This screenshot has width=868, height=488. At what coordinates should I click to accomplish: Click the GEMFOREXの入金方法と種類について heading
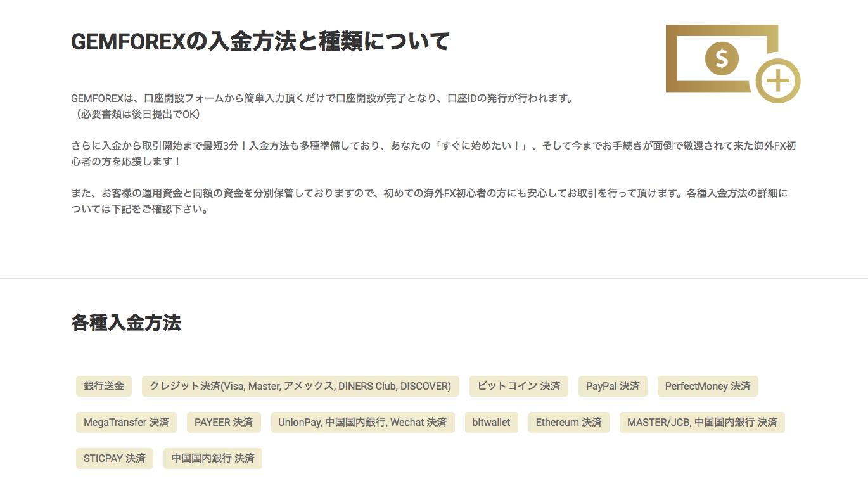[260, 42]
